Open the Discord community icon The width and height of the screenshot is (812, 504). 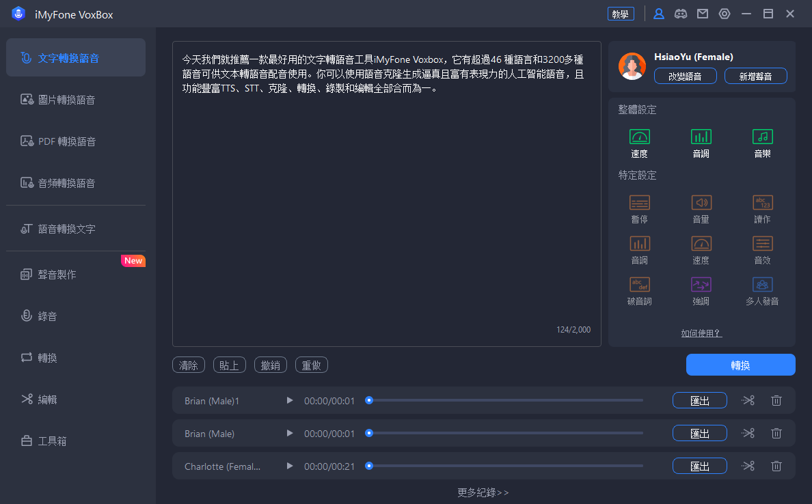point(681,14)
